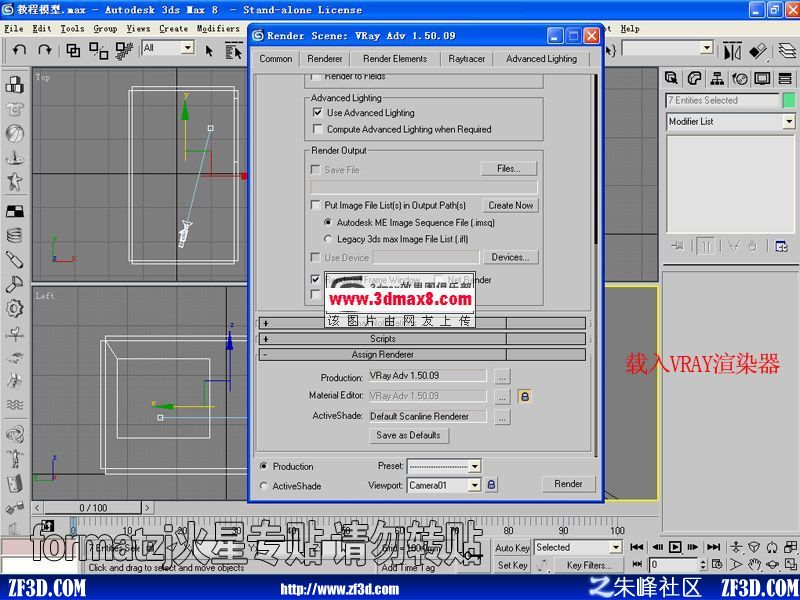This screenshot has width=800, height=600.
Task: Switch to the Hierarchy command panel
Action: (717, 78)
